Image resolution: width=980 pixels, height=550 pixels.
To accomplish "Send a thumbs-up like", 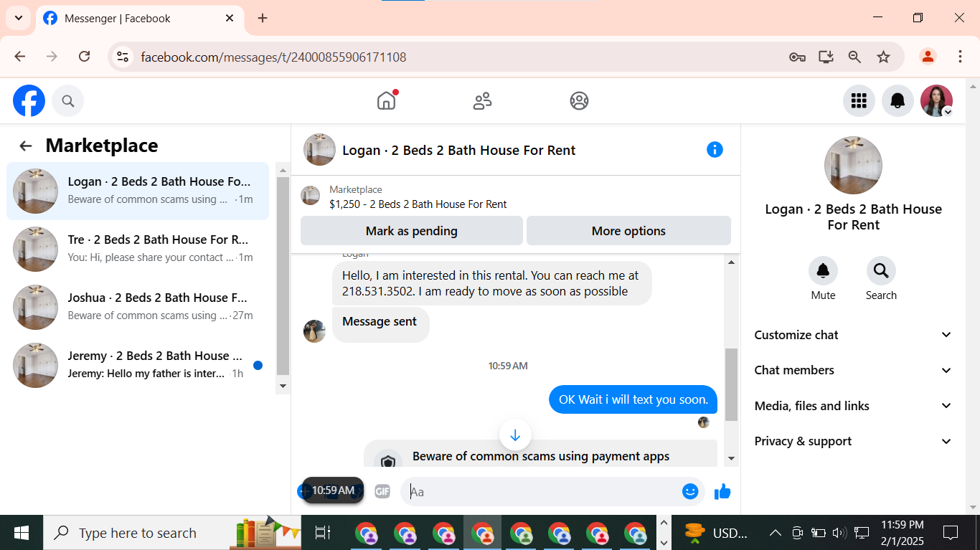I will 722,491.
